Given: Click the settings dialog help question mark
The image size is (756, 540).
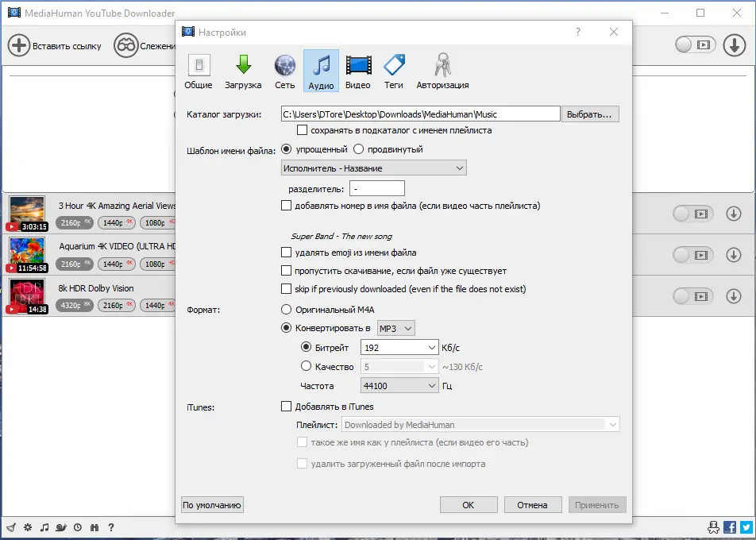Looking at the screenshot, I should click(578, 32).
